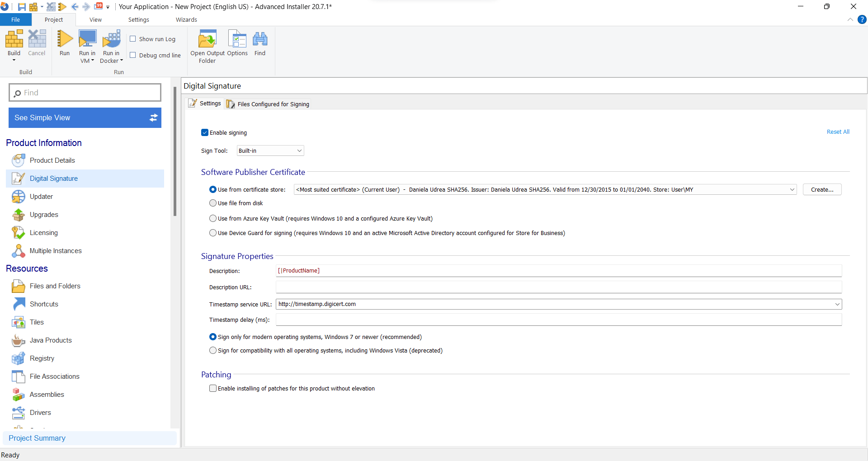The image size is (868, 461).
Task: Select Sign for compatibility with all operating systems
Action: [213, 350]
